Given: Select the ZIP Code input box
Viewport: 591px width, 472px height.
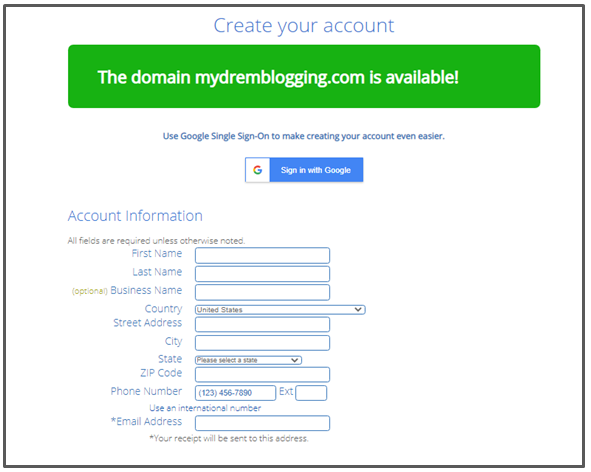Looking at the screenshot, I should [x=262, y=374].
